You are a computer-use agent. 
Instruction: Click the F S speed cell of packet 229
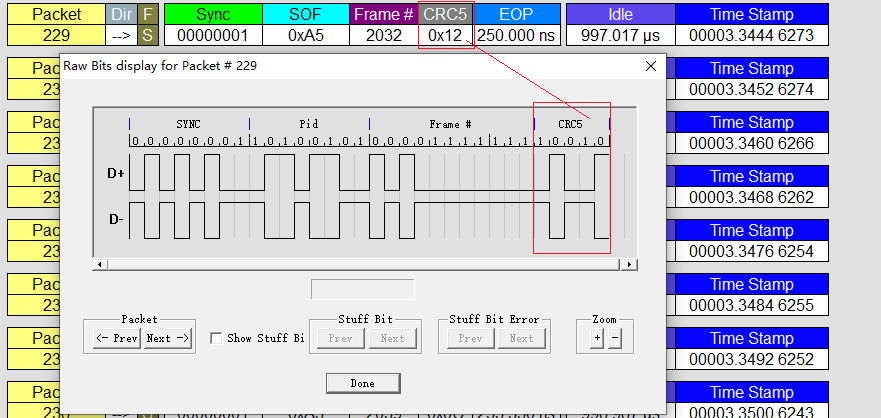(x=147, y=35)
